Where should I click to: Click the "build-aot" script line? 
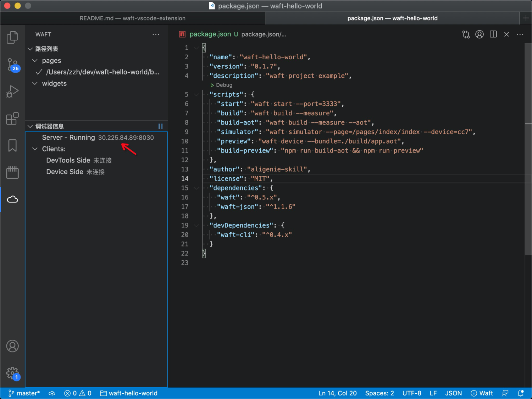click(295, 123)
